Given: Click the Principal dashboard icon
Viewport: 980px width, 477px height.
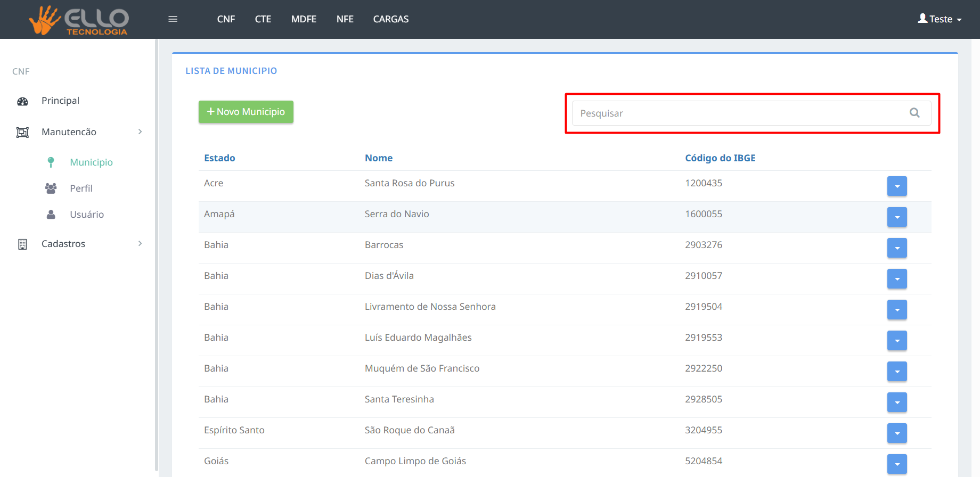Looking at the screenshot, I should click(22, 101).
